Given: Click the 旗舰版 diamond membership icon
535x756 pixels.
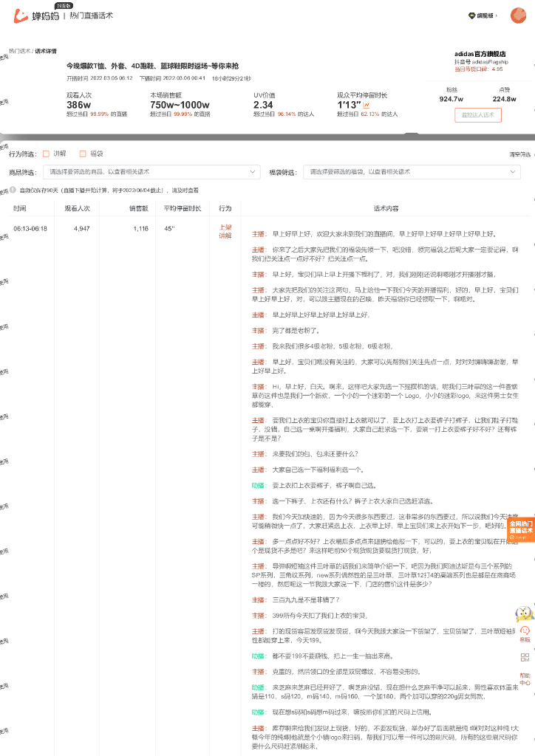Looking at the screenshot, I should [471, 16].
